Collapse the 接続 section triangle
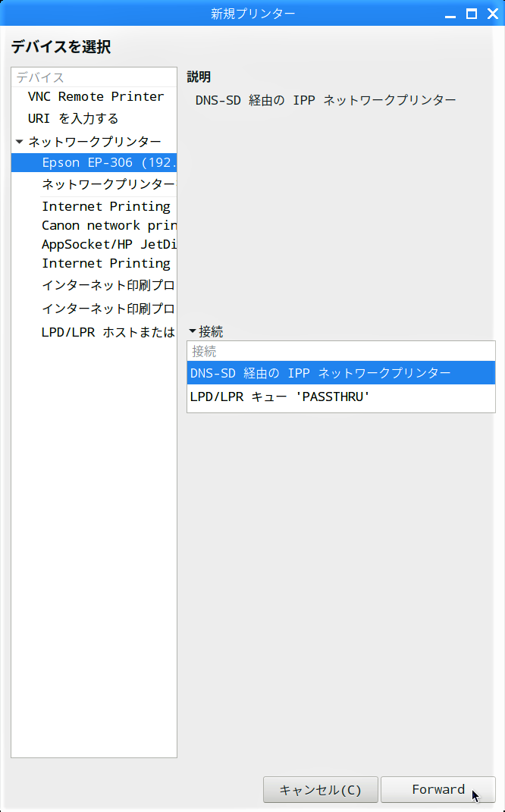The width and height of the screenshot is (505, 812). 193,331
